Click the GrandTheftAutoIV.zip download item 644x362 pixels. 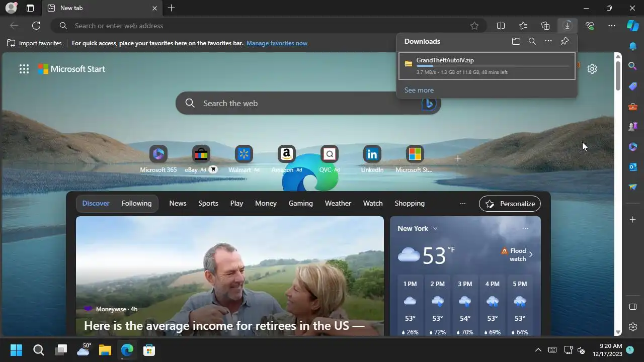click(487, 66)
